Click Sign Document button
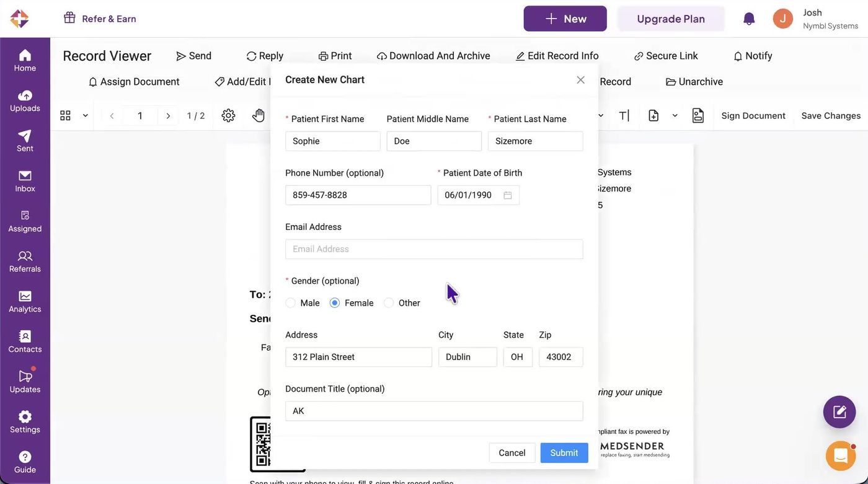The image size is (868, 484). point(753,116)
